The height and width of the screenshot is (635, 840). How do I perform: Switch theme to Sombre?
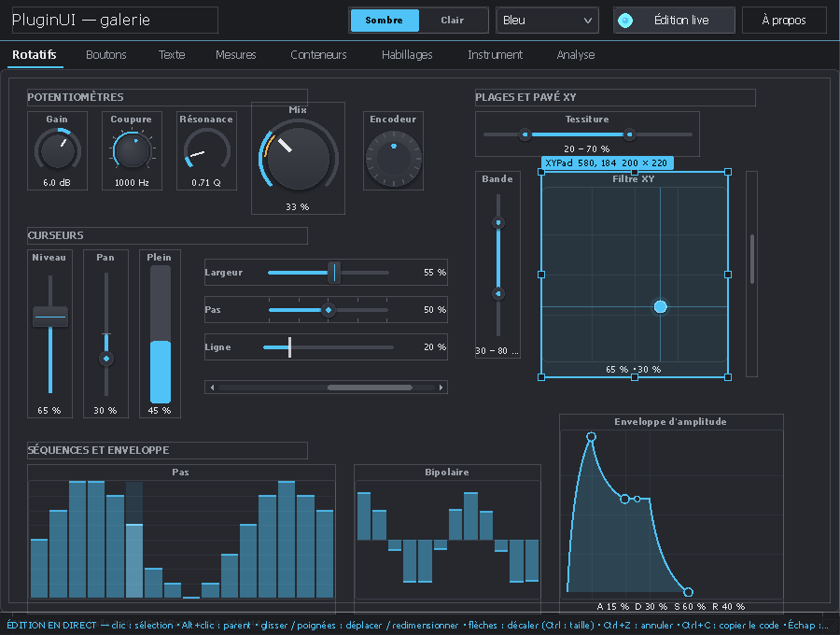pyautogui.click(x=385, y=21)
